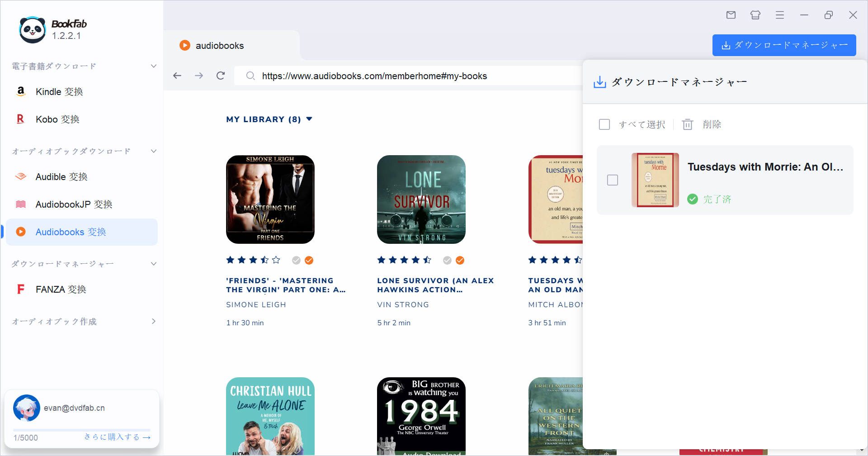Check the すべて選択 select-all checkbox

[604, 124]
